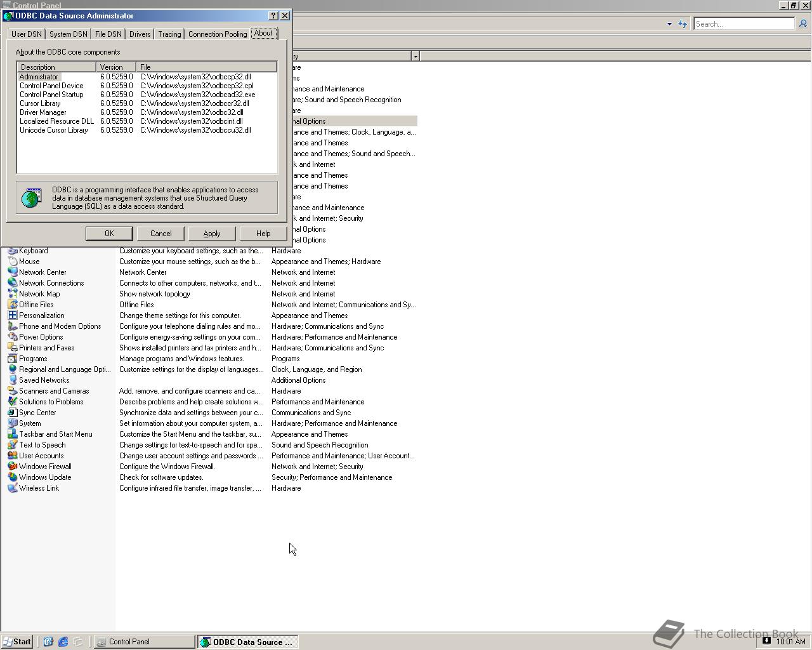Open the address bar dropdown arrow
Viewport: 812px width, 650px height.
point(669,24)
